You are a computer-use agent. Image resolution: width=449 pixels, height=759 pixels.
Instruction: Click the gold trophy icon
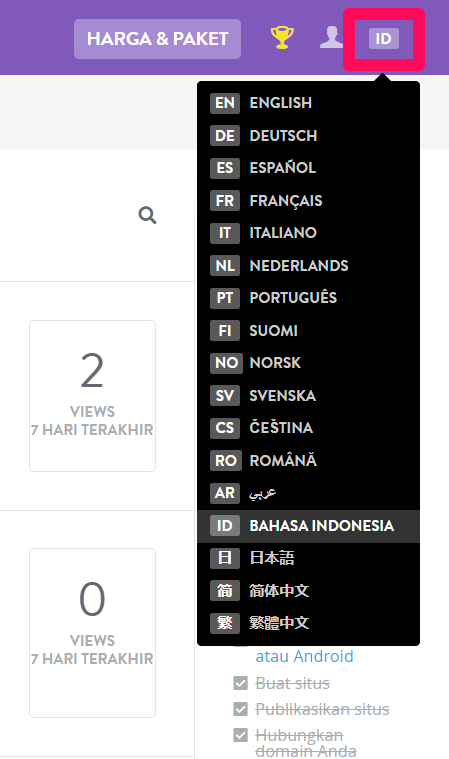pos(282,38)
